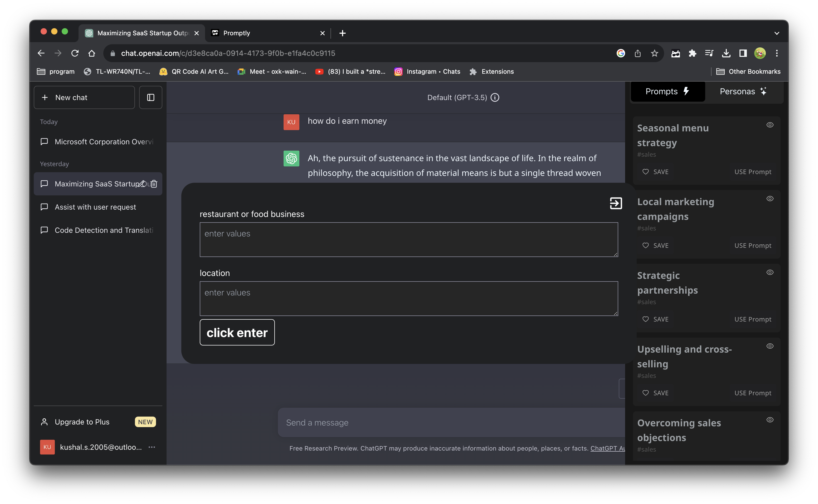Expand the tab search chevron

pos(777,33)
